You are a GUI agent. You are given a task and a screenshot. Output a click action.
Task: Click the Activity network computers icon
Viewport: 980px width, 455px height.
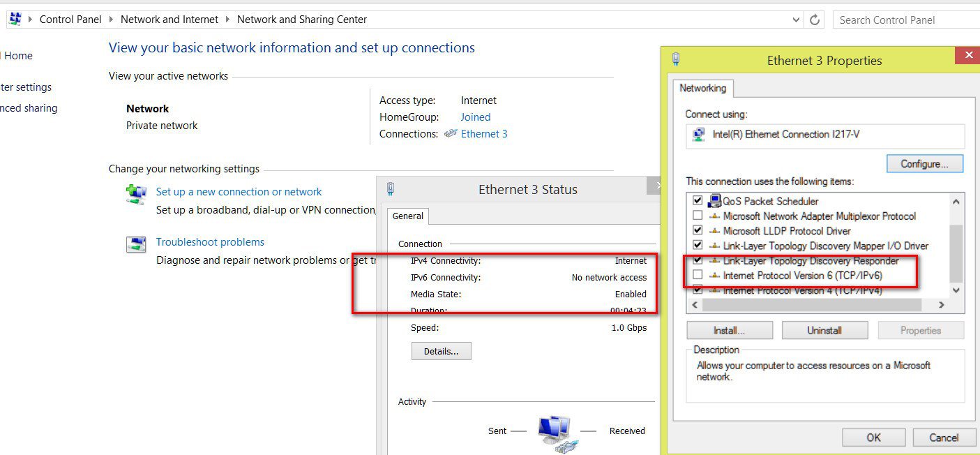(x=557, y=434)
